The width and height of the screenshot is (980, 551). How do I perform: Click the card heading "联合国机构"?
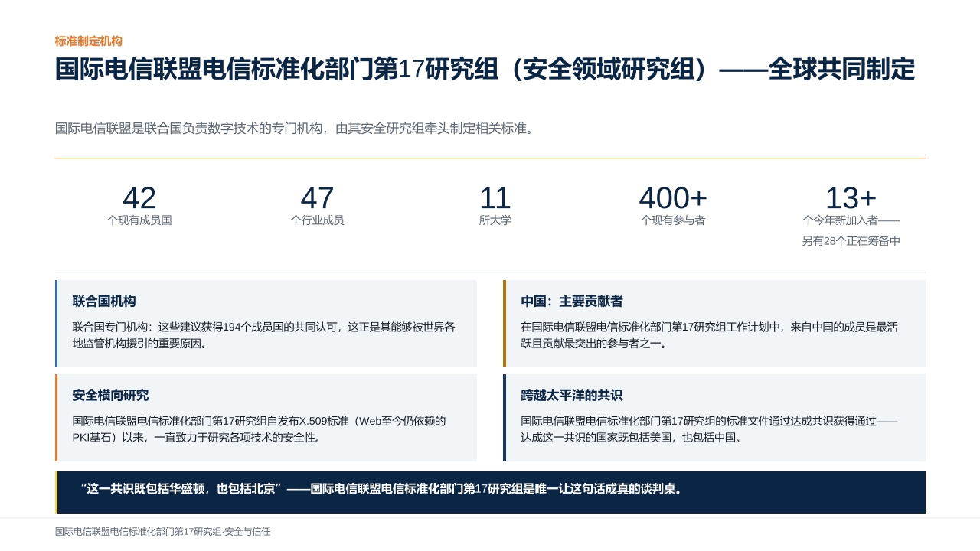[x=104, y=302]
